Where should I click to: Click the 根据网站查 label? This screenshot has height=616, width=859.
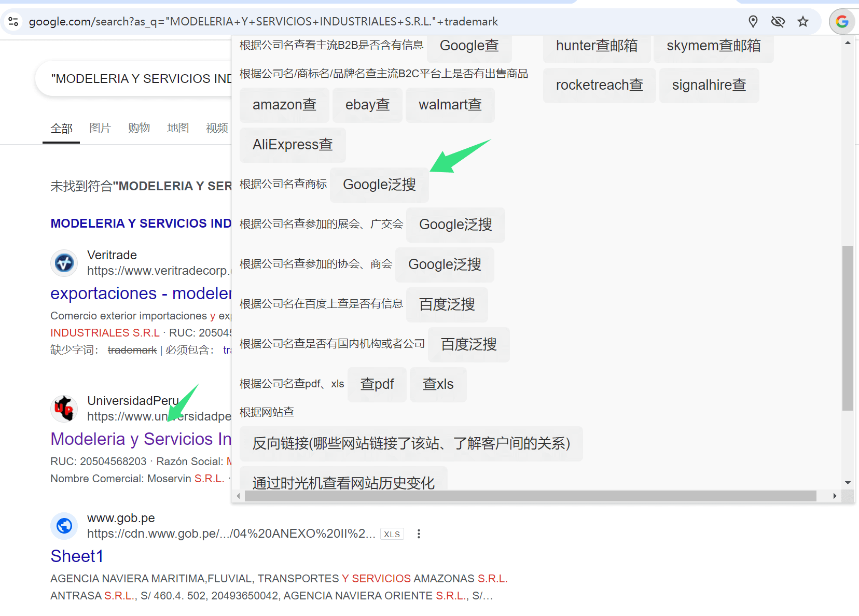tap(267, 412)
